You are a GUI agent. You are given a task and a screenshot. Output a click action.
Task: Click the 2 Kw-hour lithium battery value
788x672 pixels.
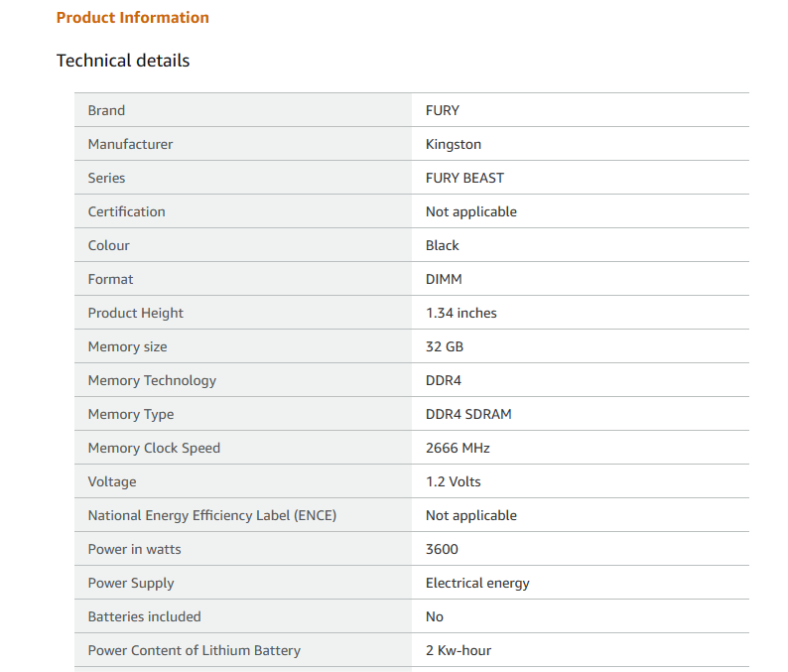[x=459, y=650]
